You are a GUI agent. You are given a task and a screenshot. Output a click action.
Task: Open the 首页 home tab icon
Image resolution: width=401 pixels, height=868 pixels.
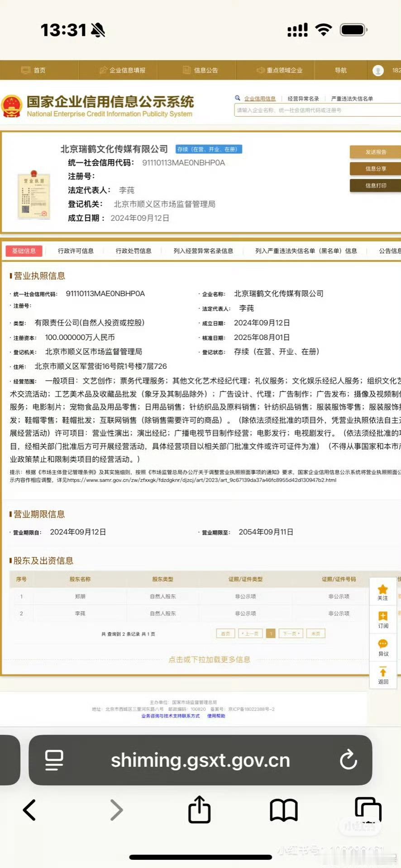tap(25, 70)
